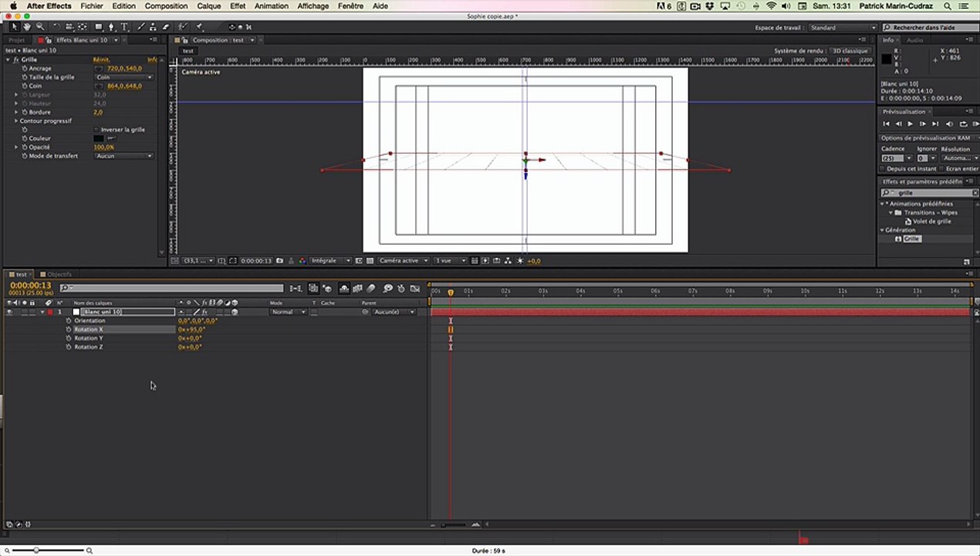Switch to Audio panel tab
Screen dimensions: 980x556
tap(914, 40)
